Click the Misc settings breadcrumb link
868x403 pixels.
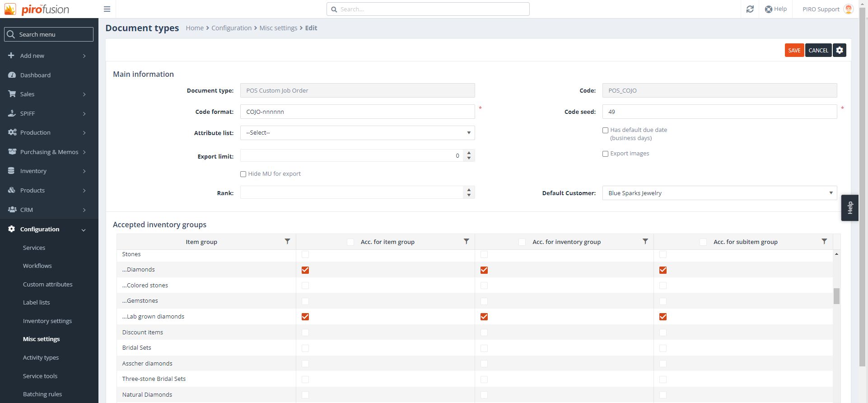(278, 28)
